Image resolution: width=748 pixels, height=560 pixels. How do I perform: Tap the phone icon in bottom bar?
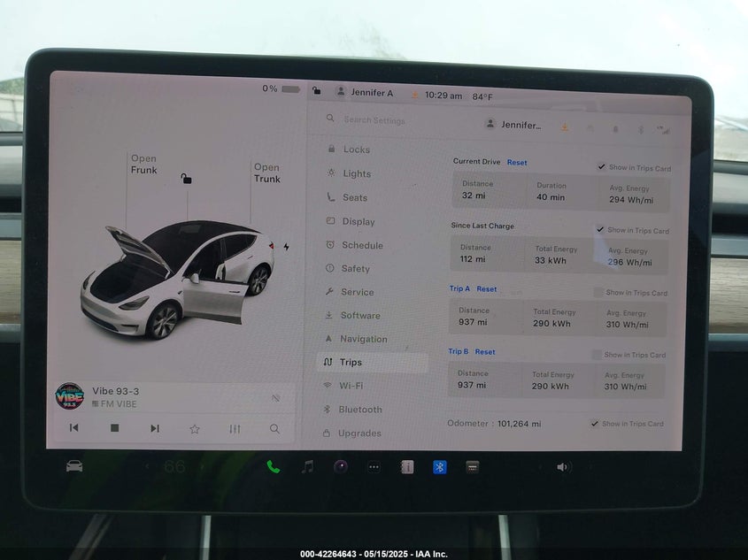point(274,466)
